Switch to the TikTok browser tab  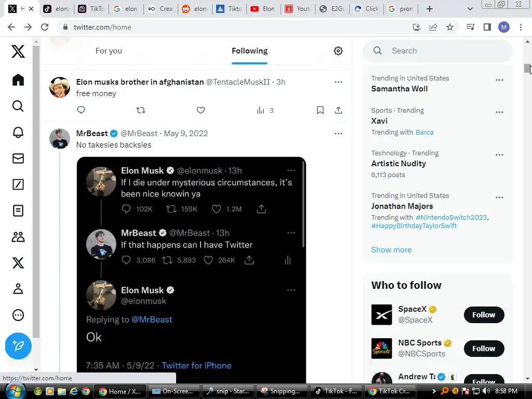(x=91, y=9)
